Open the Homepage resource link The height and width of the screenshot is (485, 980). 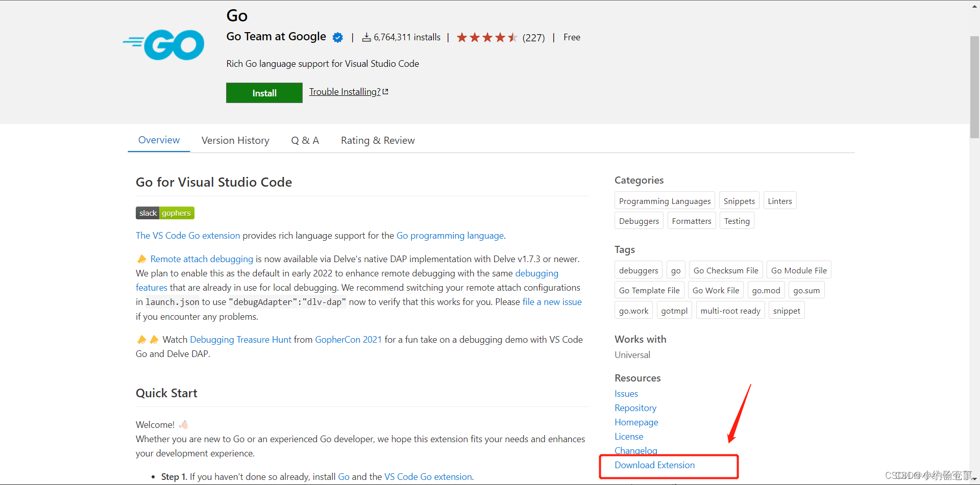pos(636,422)
